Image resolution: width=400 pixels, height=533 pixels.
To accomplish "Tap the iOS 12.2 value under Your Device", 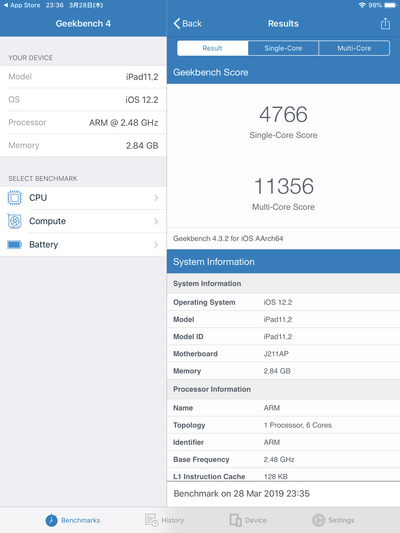I will (142, 100).
